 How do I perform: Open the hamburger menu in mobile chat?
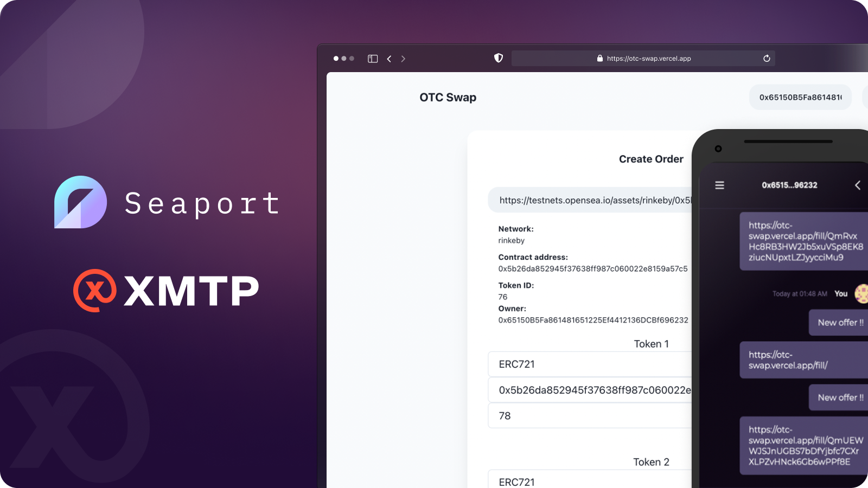click(x=719, y=185)
